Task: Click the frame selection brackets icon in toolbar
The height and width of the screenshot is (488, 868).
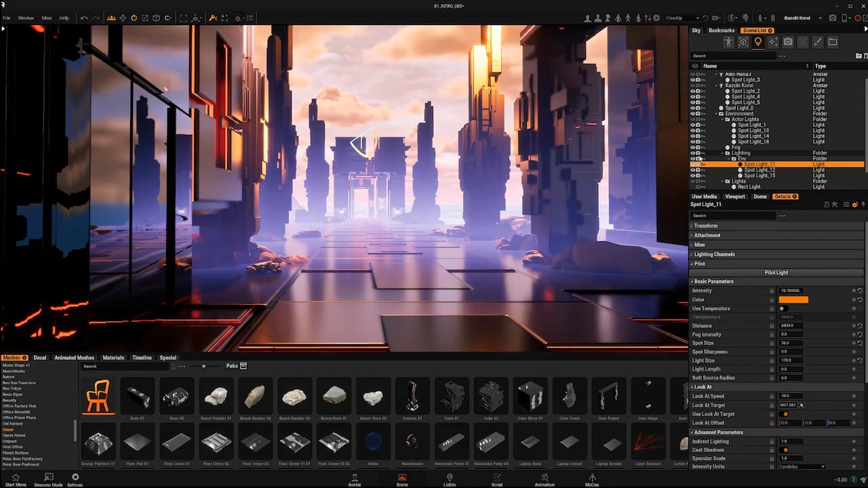Action: coord(183,18)
